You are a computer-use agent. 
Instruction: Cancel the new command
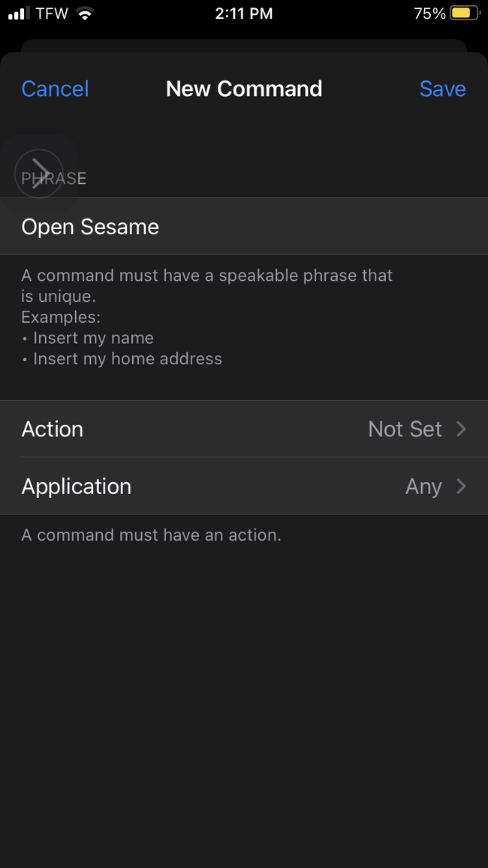55,89
